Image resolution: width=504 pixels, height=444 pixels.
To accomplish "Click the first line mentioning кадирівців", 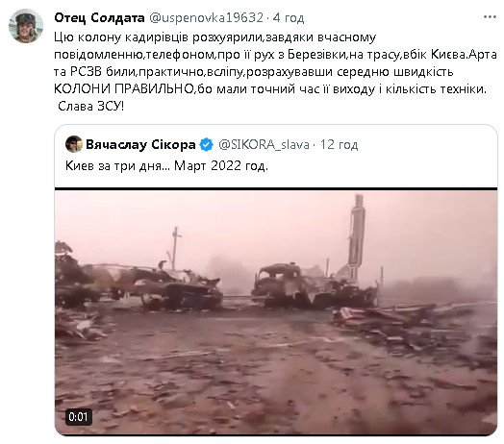I will (214, 37).
